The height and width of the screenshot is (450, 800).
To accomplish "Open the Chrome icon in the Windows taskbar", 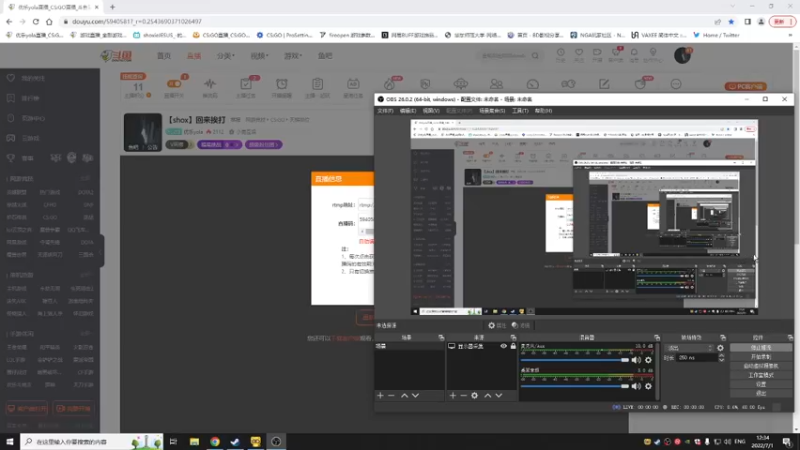I will 215,441.
